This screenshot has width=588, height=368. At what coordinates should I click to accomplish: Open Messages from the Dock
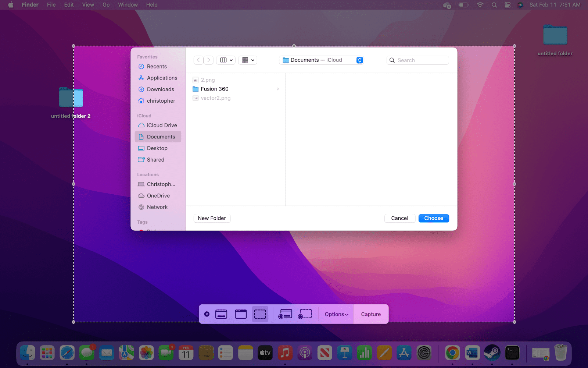point(87,353)
